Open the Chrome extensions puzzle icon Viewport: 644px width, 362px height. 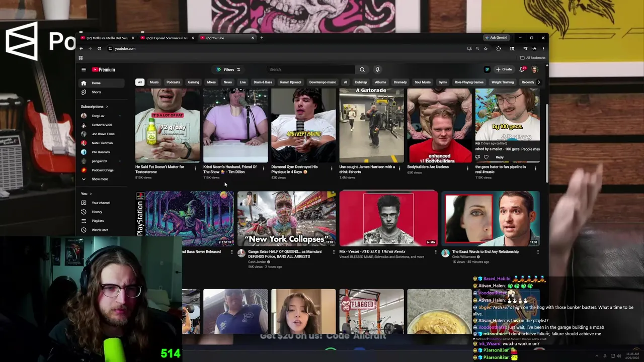498,49
